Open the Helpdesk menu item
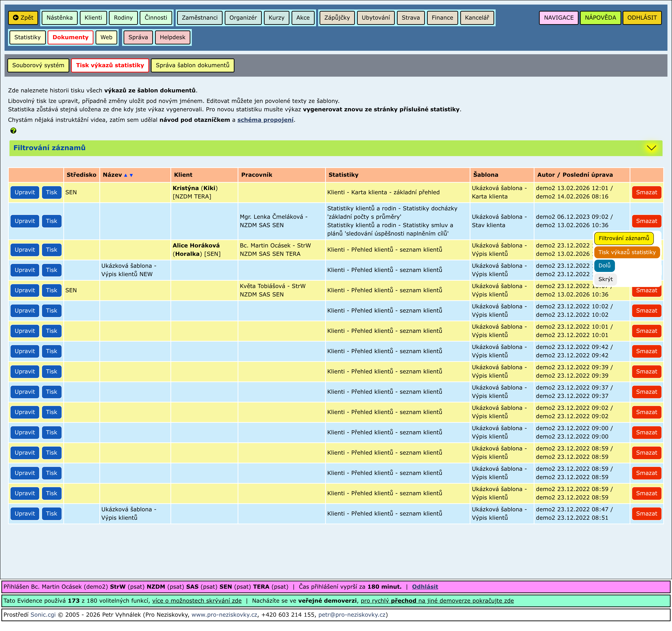 tap(172, 37)
